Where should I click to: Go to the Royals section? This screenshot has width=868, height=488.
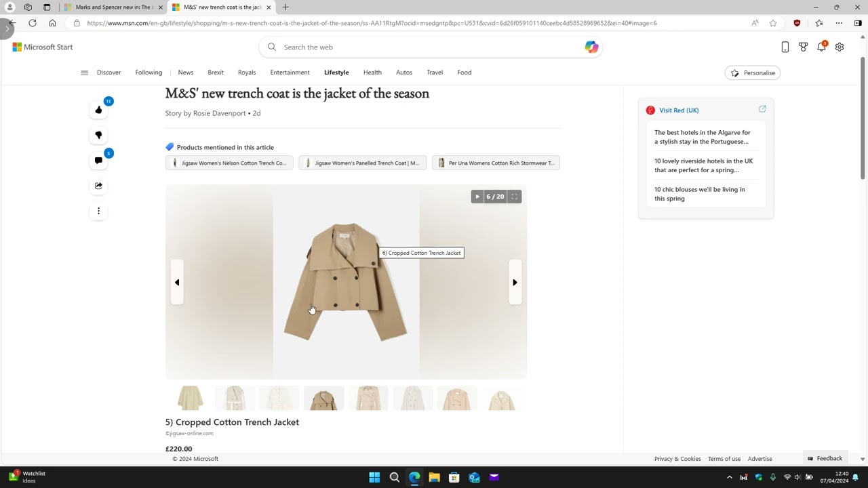(x=247, y=73)
